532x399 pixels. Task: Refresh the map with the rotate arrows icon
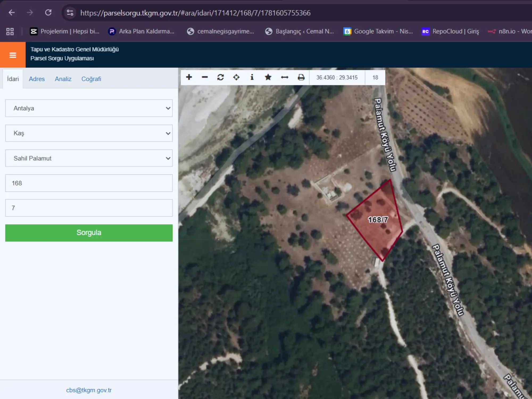click(221, 77)
